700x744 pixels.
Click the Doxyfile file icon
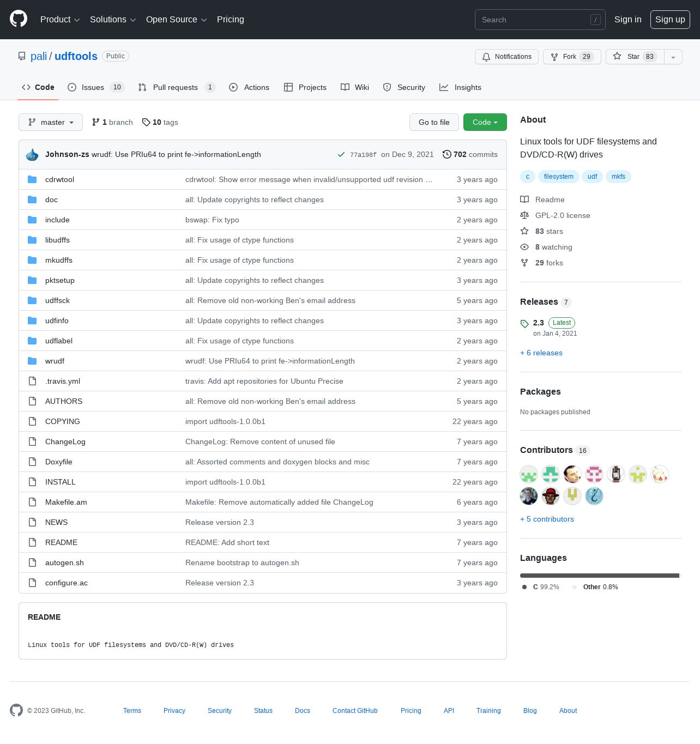(x=32, y=462)
